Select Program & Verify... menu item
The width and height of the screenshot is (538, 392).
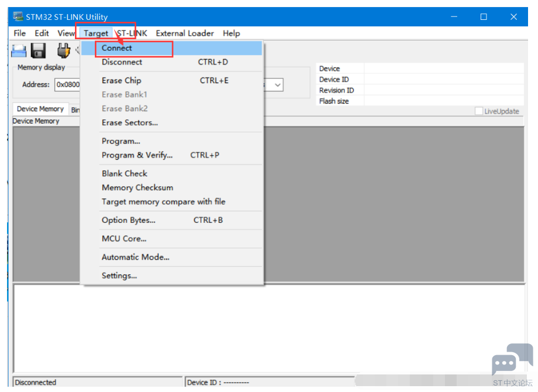pyautogui.click(x=172, y=155)
